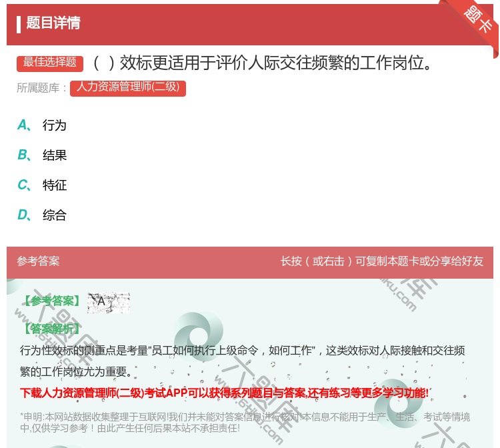The image size is (500, 448).
Task: Select option C 特征
Action: [x=42, y=185]
